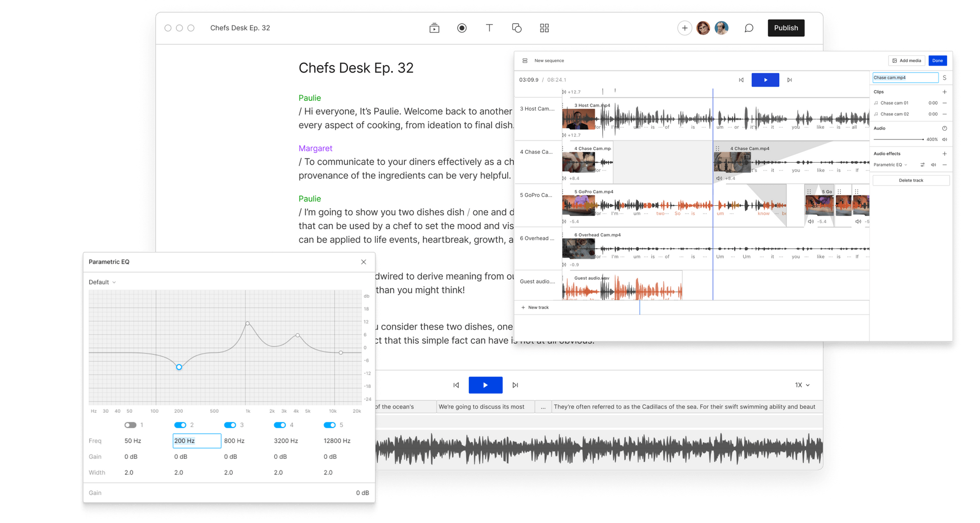Screen dimensions: 980x523
Task: Expand the Parametric EQ chevron in Audio effects
Action: (906, 165)
